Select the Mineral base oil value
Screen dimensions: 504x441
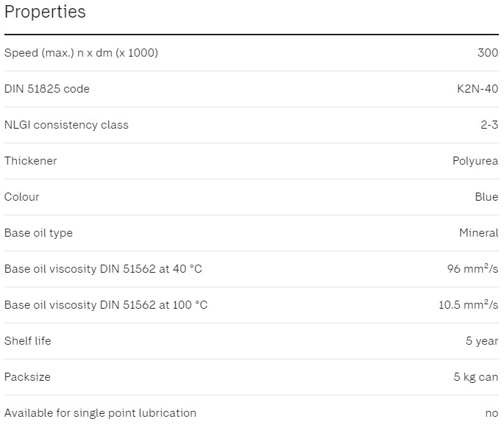[478, 233]
